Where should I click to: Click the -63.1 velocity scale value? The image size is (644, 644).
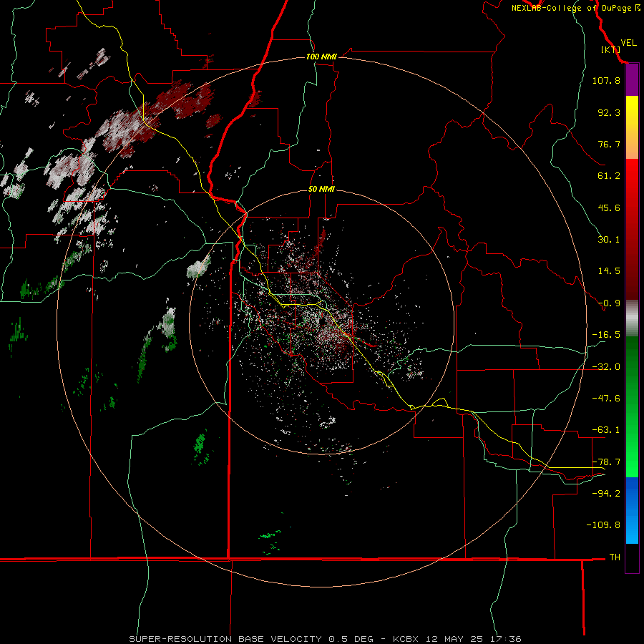click(x=606, y=430)
